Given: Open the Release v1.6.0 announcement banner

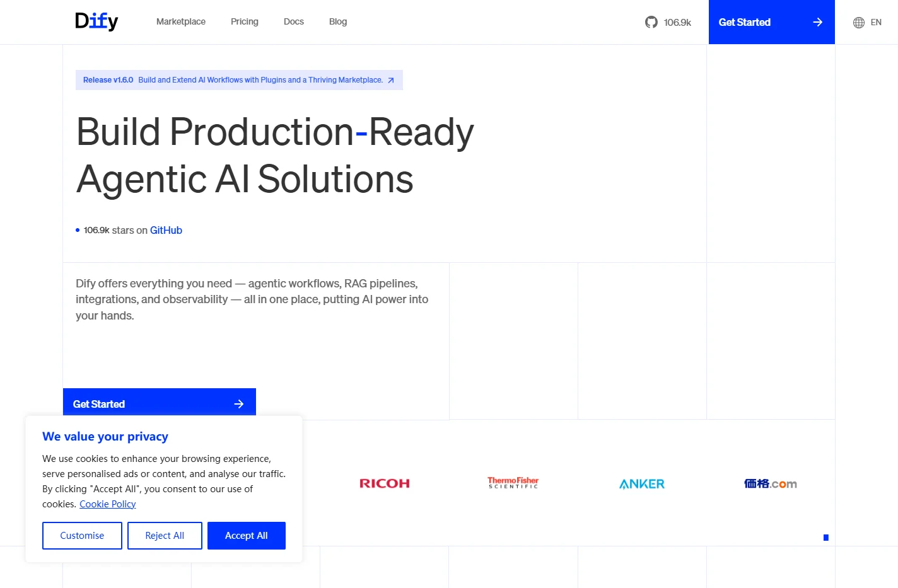Looking at the screenshot, I should (x=239, y=80).
